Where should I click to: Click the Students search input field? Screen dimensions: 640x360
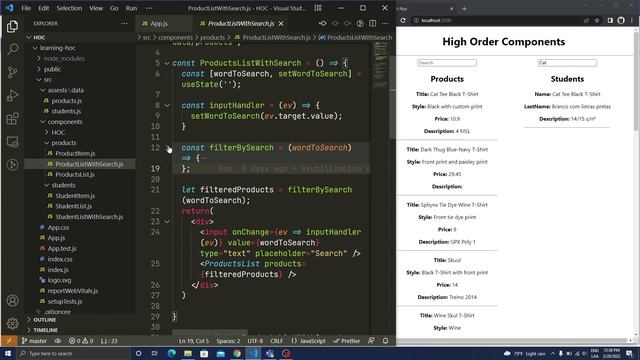567,63
